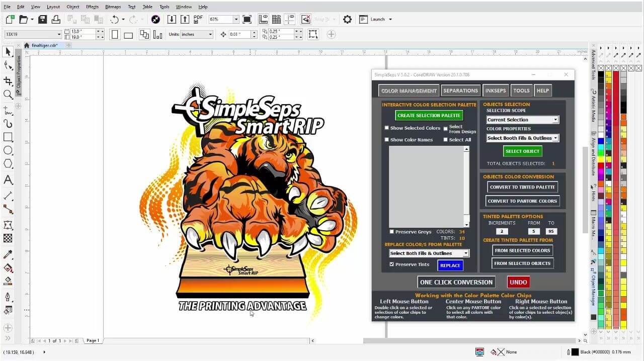Click the tinted palette Increments field
644x361 pixels.
pos(502,231)
